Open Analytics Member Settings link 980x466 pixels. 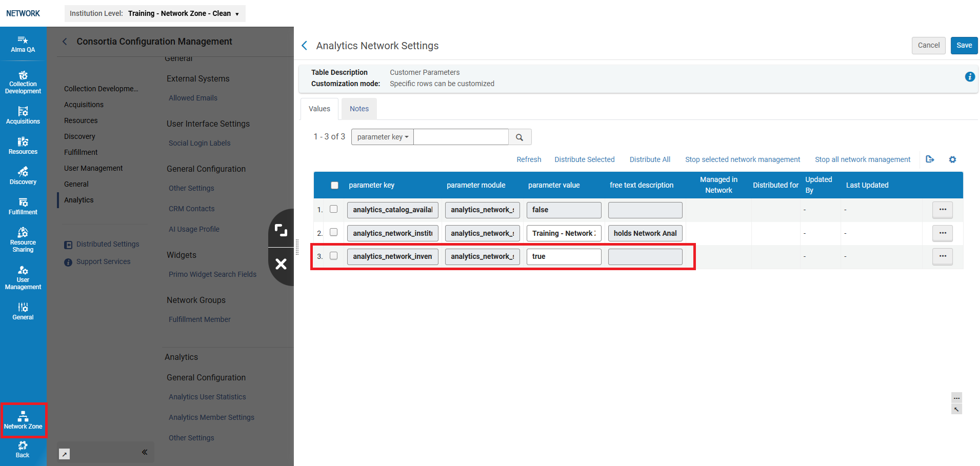click(x=211, y=417)
